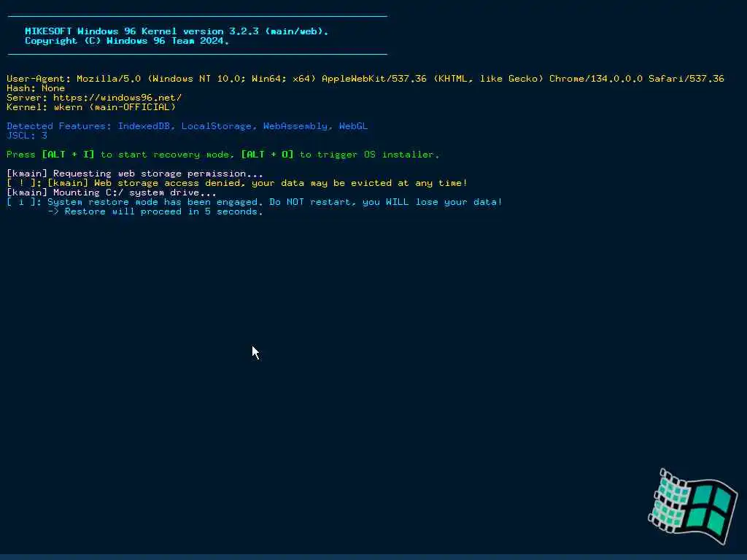Click the Windows 96 flag logo

(693, 507)
